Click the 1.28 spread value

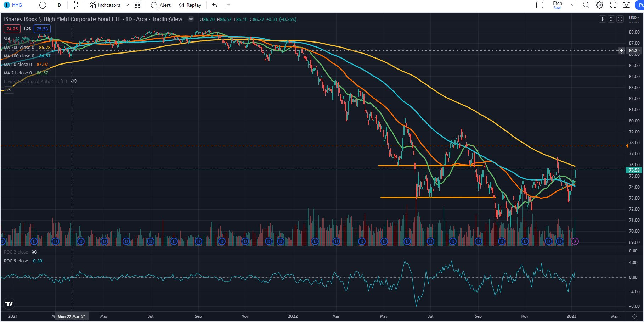tap(27, 29)
